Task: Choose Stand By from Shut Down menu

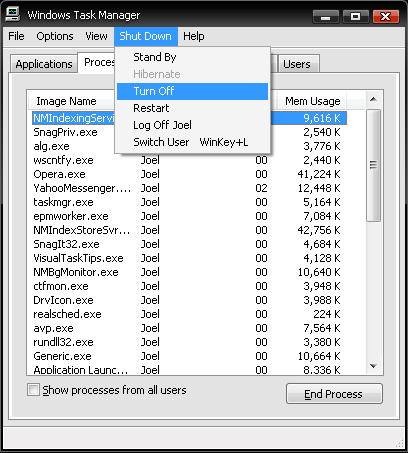Action: coord(192,57)
